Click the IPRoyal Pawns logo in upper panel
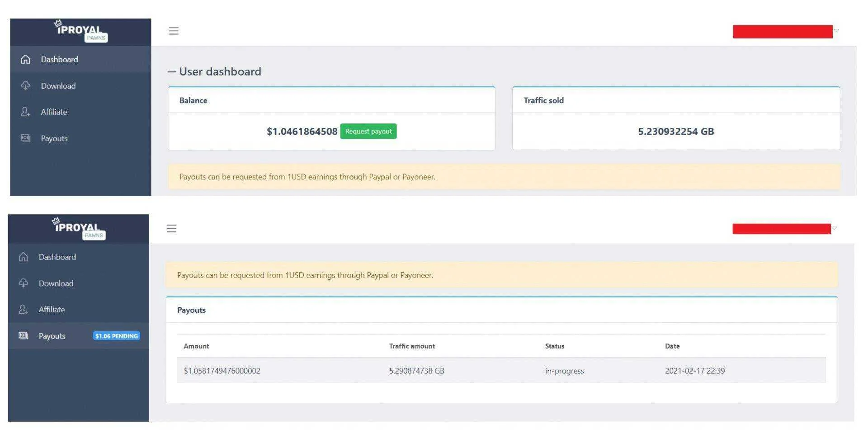 pyautogui.click(x=81, y=31)
